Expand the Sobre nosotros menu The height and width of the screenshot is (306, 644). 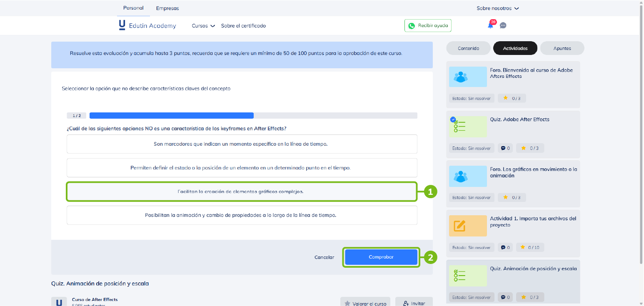pyautogui.click(x=498, y=8)
